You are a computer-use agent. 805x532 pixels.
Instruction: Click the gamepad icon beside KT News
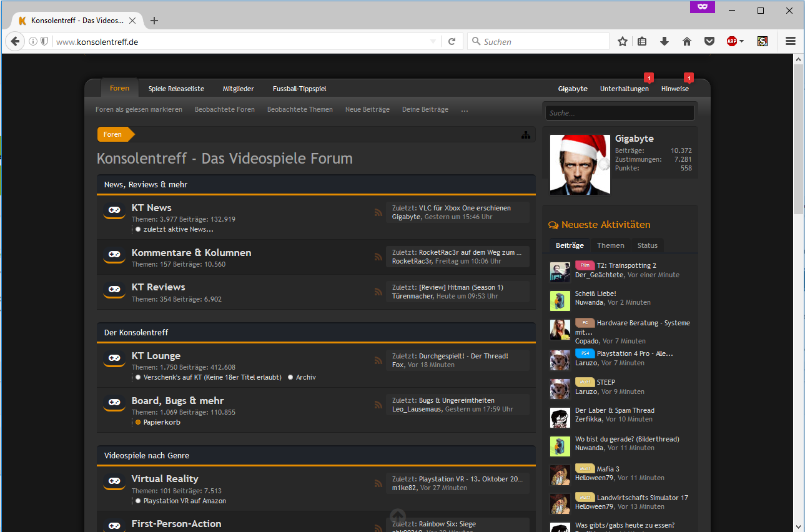(114, 211)
